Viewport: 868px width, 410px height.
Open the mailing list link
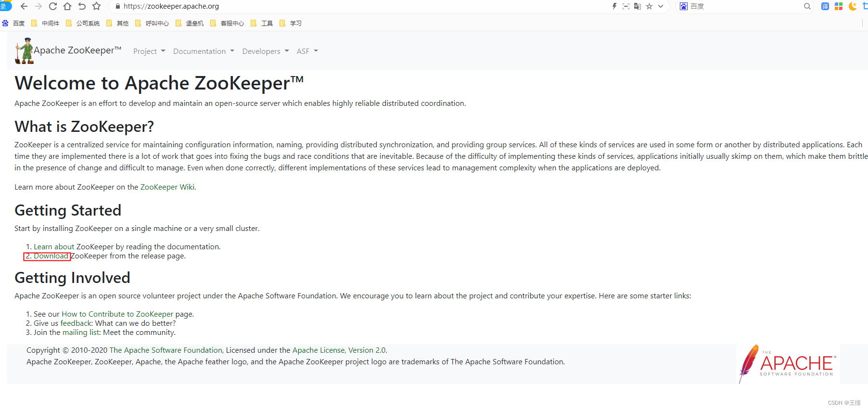(x=81, y=333)
